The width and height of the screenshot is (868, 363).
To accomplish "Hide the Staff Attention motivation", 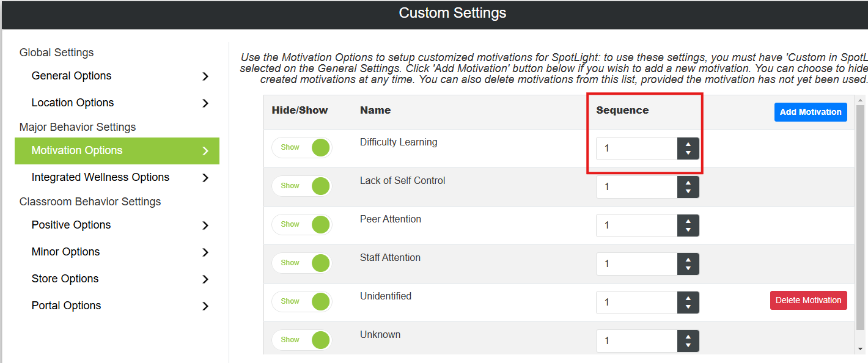I will tap(302, 263).
